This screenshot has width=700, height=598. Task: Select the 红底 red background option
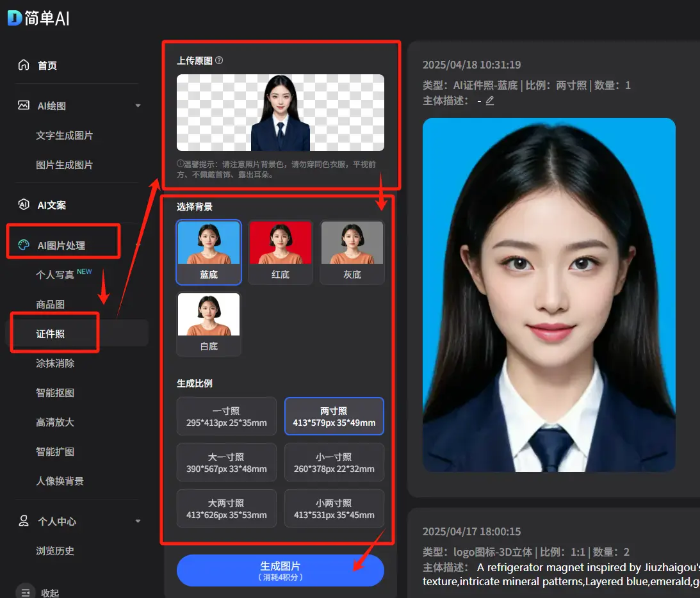(280, 252)
